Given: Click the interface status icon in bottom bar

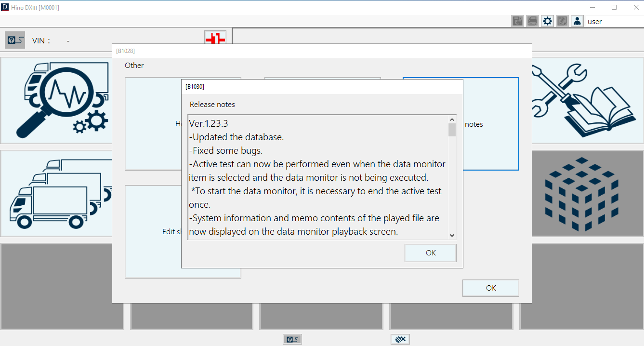Looking at the screenshot, I should click(292, 339).
